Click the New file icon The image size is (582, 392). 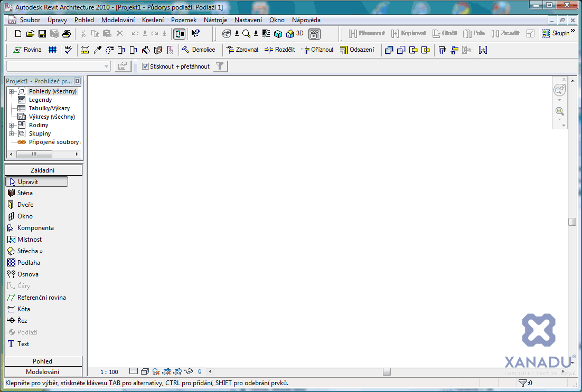tap(18, 34)
